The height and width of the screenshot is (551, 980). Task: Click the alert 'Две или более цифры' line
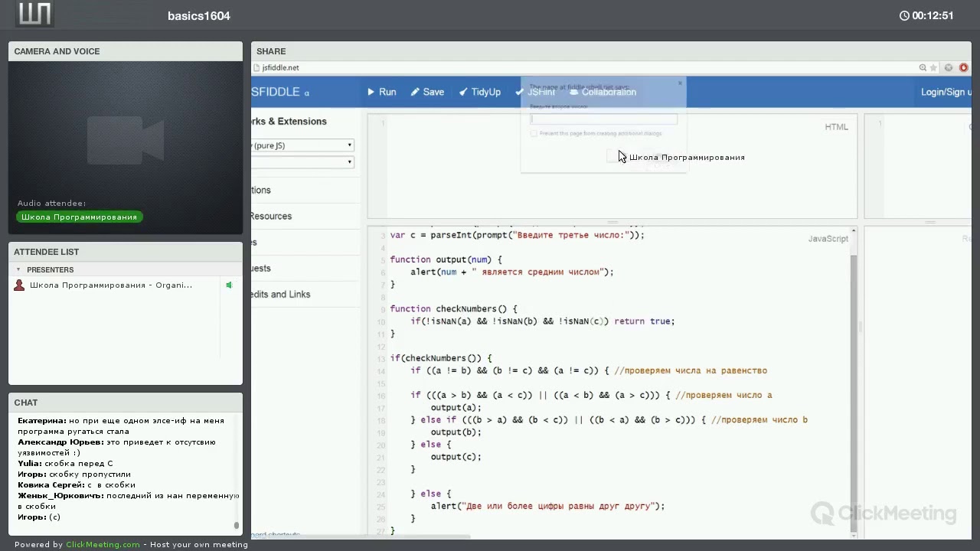pos(547,506)
